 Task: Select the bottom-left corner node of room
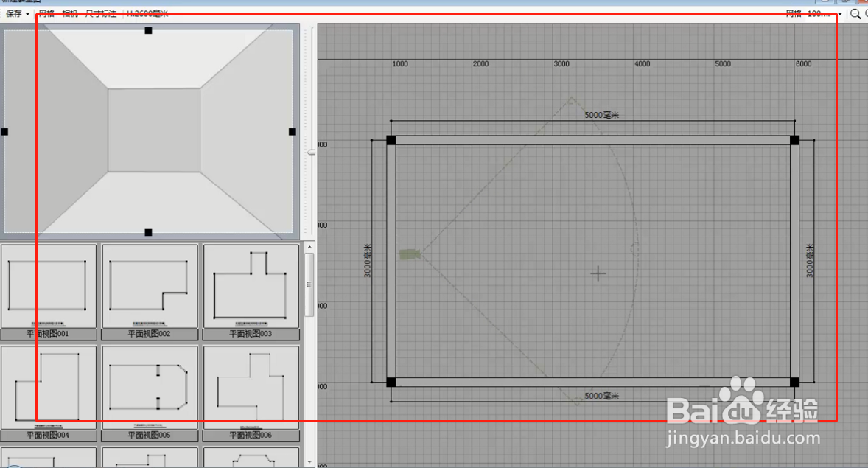(x=391, y=383)
